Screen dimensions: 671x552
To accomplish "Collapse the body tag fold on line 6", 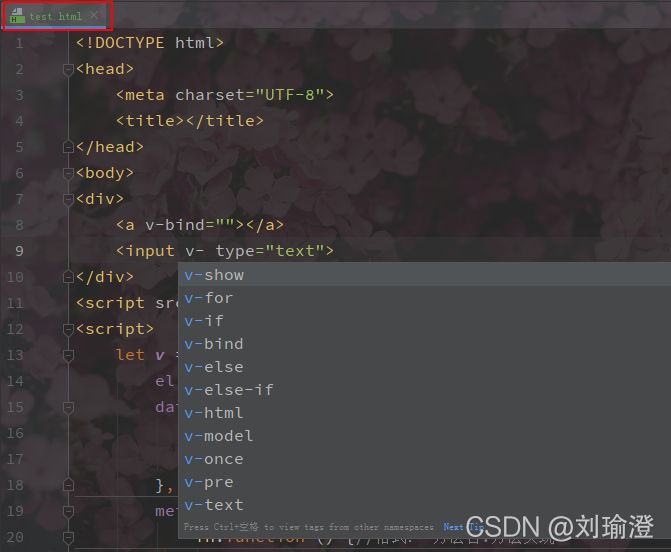I will click(68, 173).
